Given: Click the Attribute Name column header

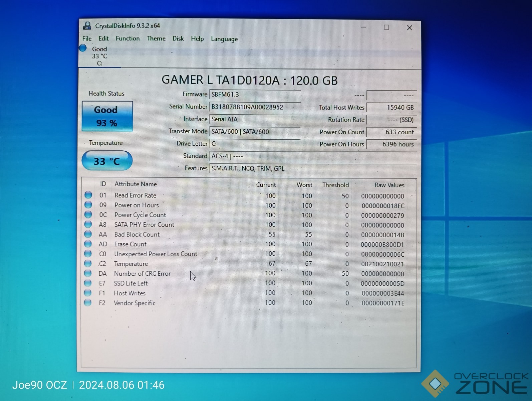Looking at the screenshot, I should [x=136, y=184].
